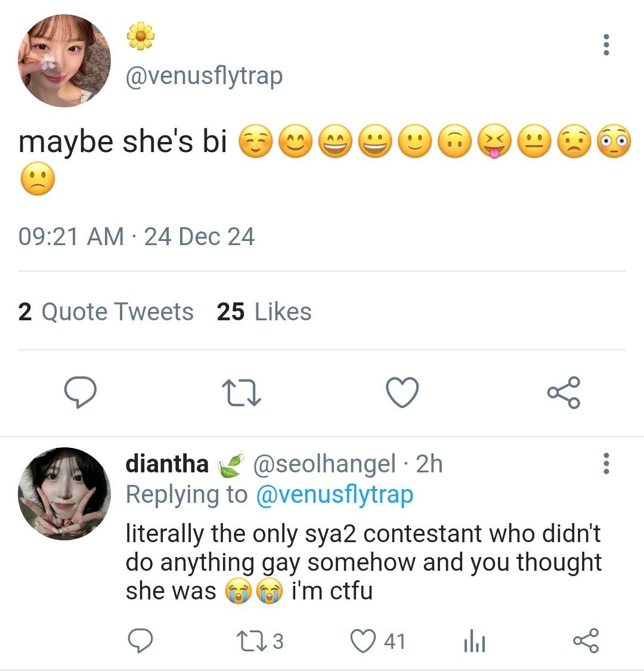Retweet the main tweet

coord(241,394)
